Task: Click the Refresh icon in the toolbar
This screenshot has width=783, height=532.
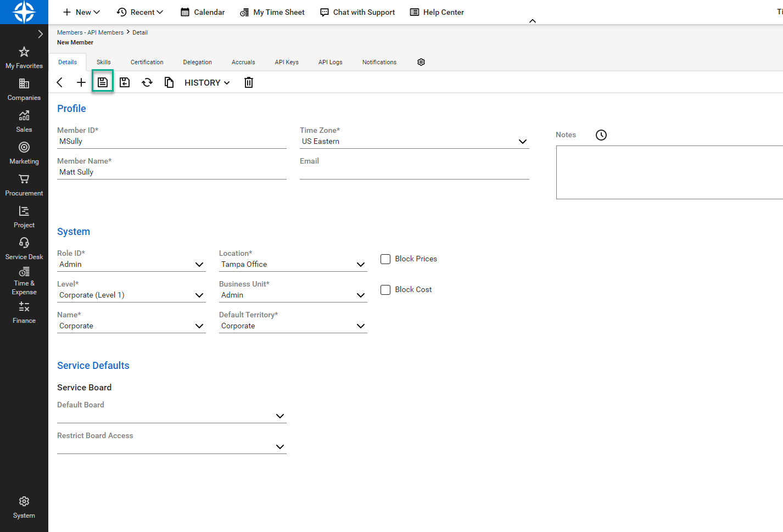Action: click(147, 82)
